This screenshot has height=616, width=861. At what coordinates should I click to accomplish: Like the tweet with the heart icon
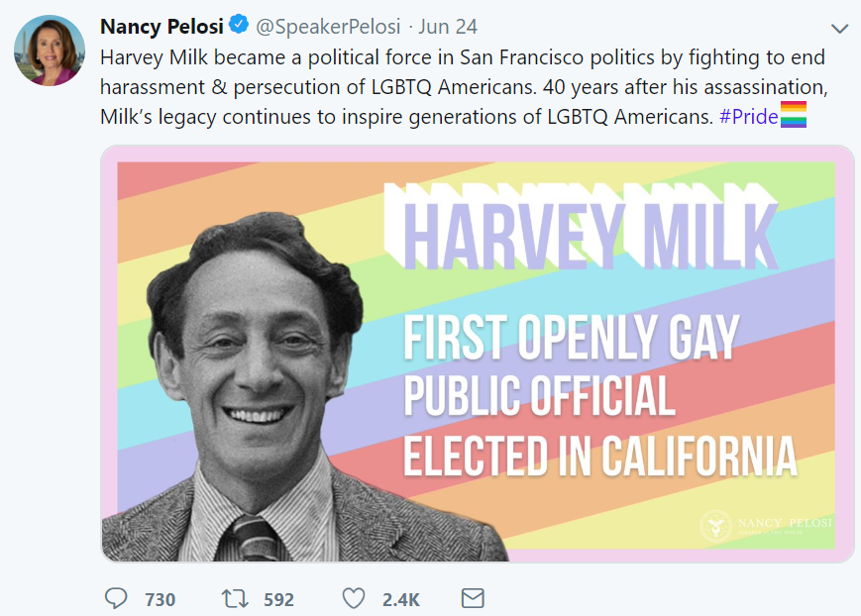click(x=354, y=599)
